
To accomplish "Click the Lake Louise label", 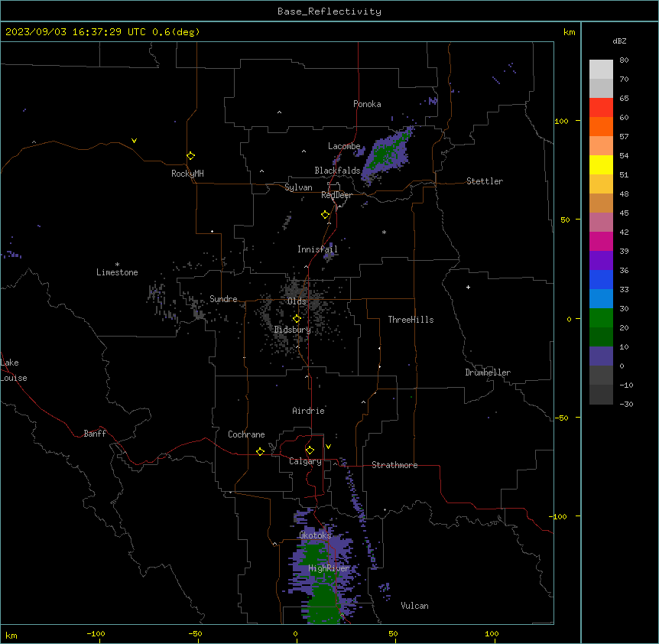I will click(14, 370).
